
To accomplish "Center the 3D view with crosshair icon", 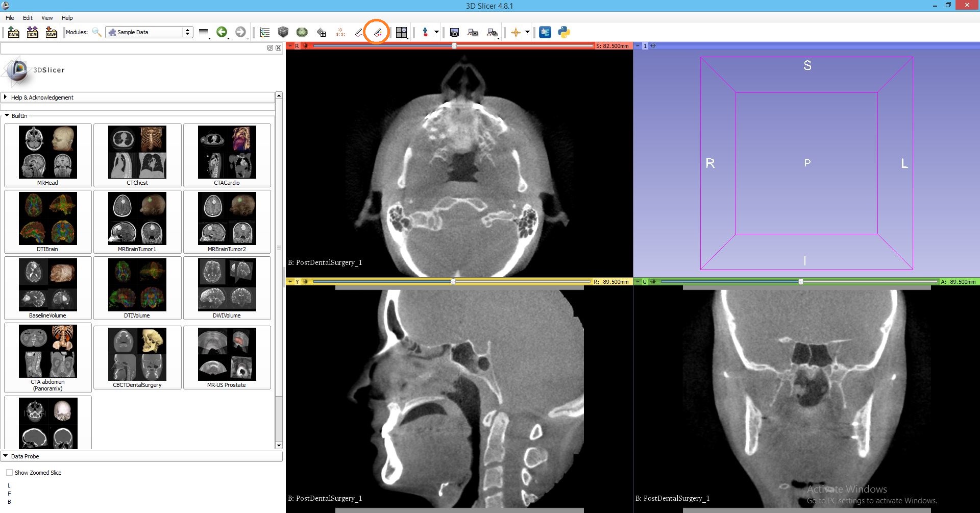I will pos(653,46).
